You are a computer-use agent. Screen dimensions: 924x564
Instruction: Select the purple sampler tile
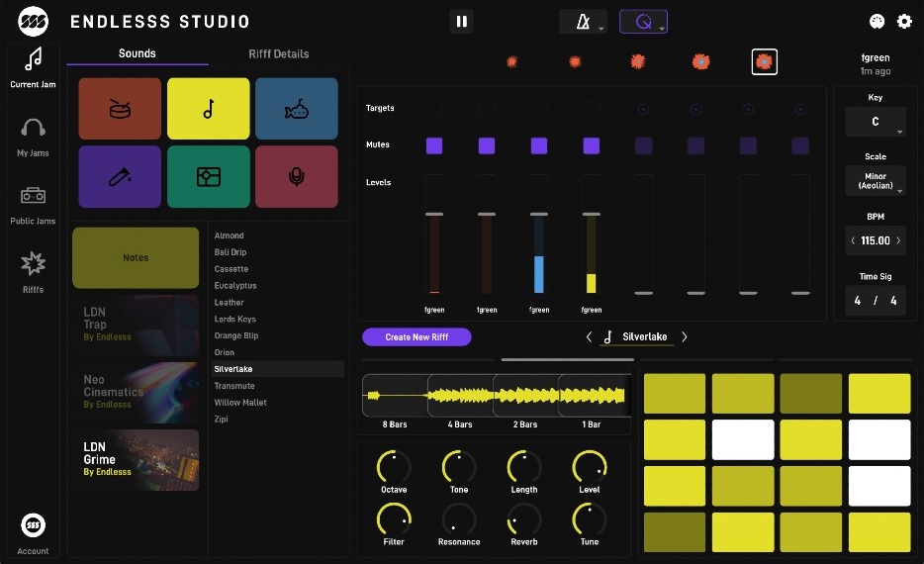pos(120,177)
